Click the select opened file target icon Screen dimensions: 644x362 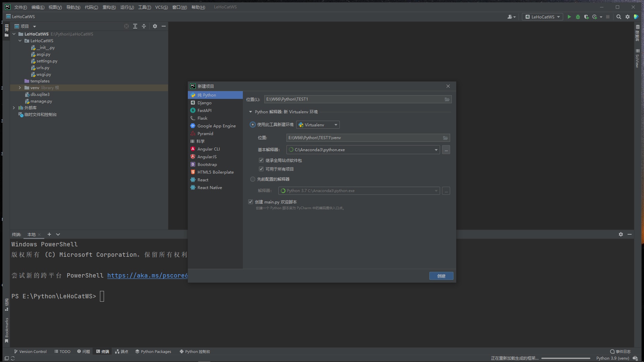coord(126,26)
